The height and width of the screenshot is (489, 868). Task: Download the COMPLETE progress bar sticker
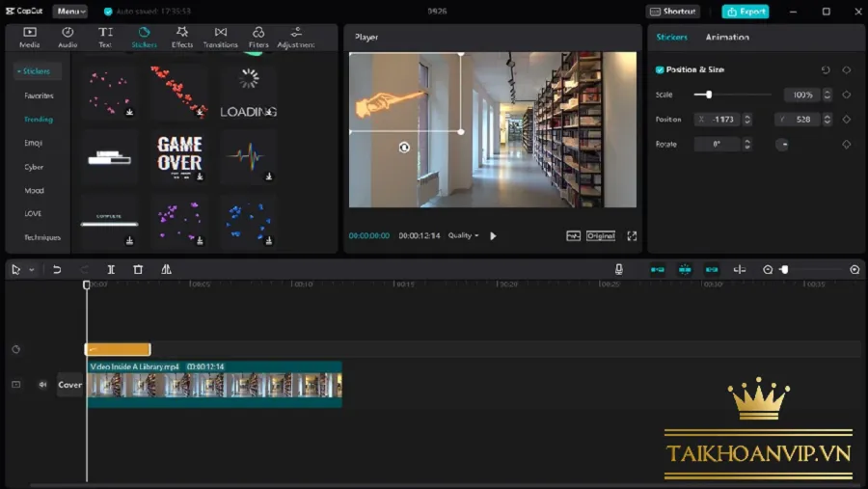[129, 241]
